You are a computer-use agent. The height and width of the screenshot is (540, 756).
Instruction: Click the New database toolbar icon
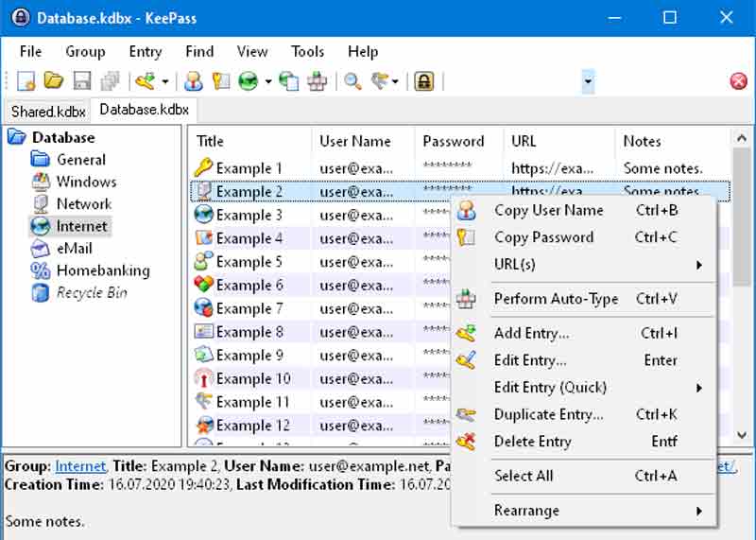click(x=26, y=81)
